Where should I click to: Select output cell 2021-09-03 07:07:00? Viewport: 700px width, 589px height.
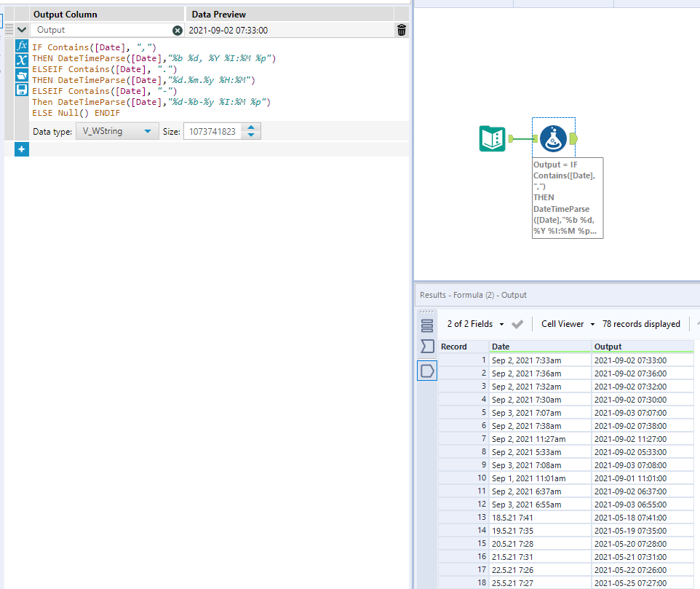(643, 413)
